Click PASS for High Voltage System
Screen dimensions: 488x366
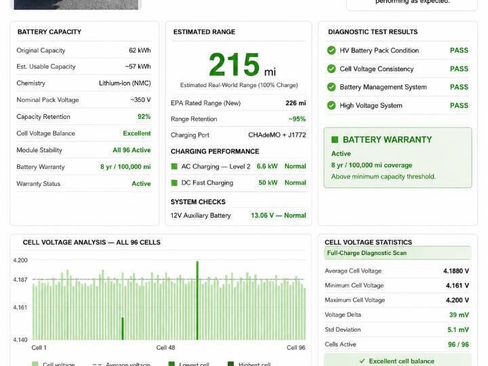pyautogui.click(x=459, y=105)
